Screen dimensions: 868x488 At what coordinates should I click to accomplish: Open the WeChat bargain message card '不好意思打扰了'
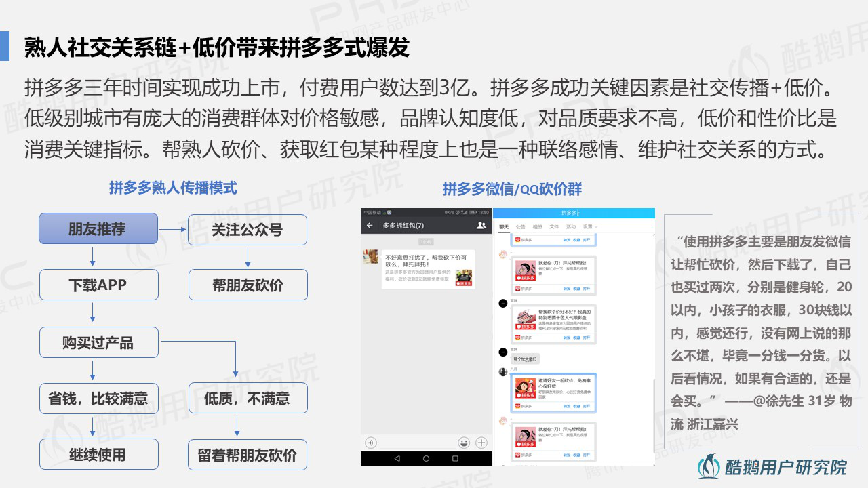click(x=429, y=269)
